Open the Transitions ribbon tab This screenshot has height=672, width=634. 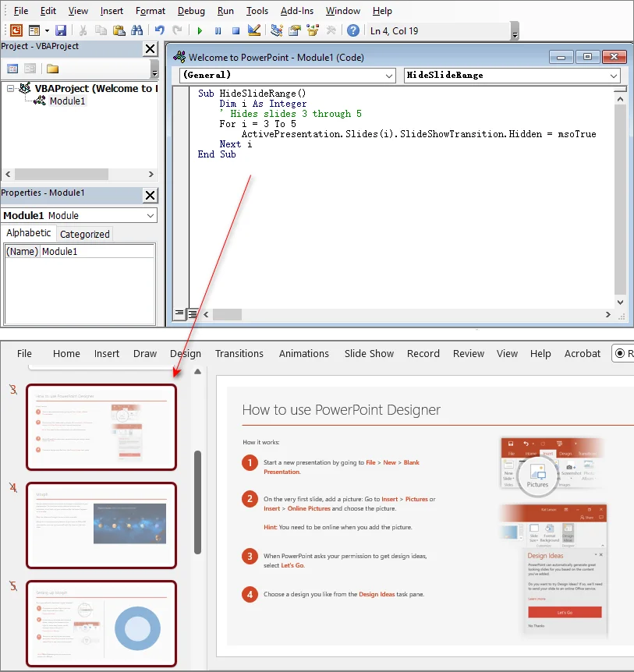coord(239,354)
